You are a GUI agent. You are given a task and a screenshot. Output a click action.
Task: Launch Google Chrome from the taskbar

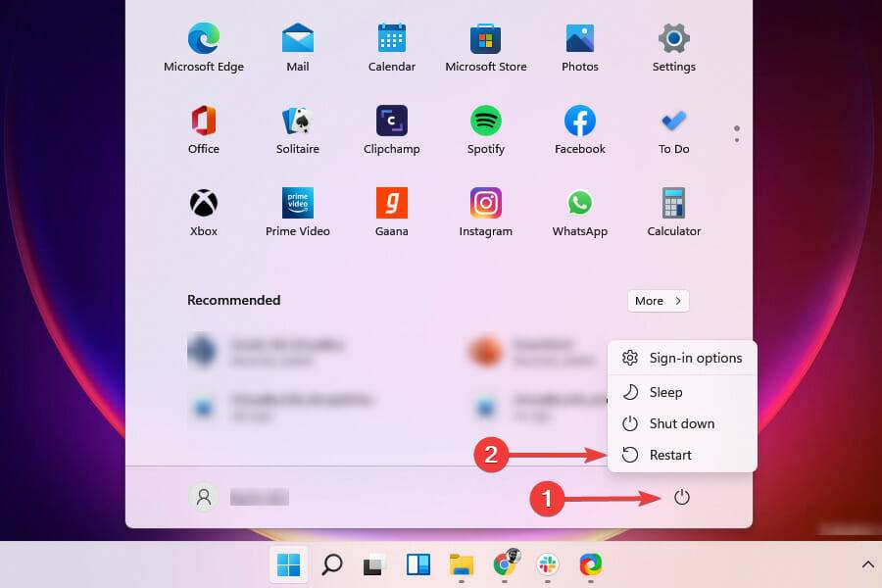point(506,563)
